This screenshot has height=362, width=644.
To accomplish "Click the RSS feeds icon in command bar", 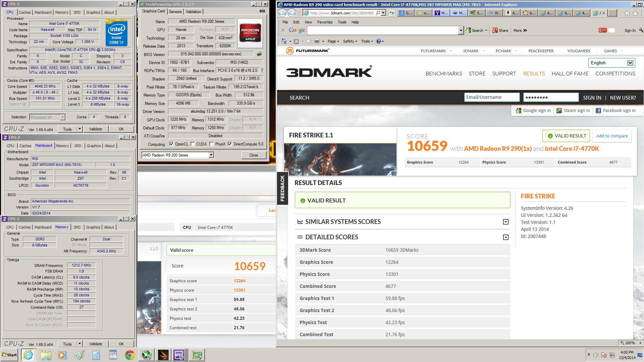I will pos(296,41).
